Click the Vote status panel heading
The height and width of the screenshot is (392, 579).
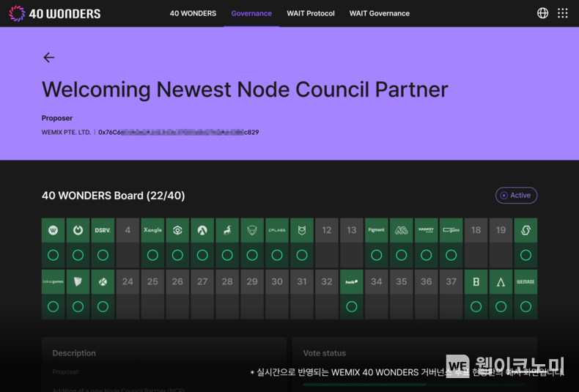coord(324,353)
